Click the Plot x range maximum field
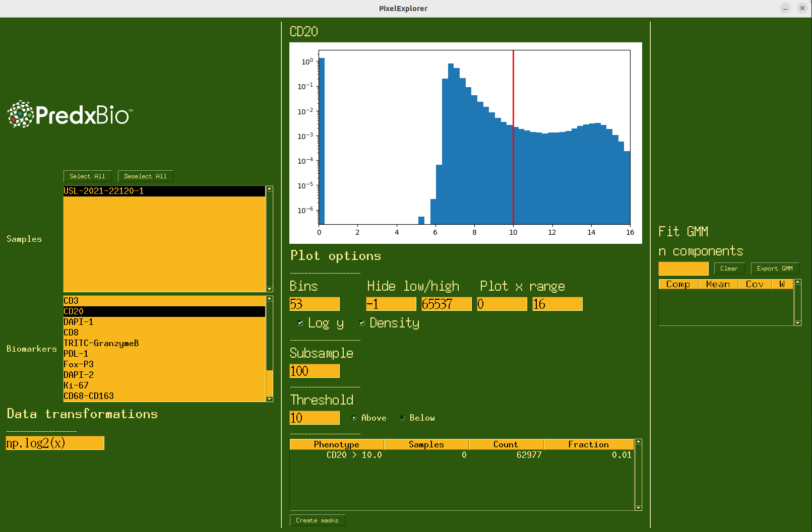This screenshot has height=532, width=812. (557, 304)
